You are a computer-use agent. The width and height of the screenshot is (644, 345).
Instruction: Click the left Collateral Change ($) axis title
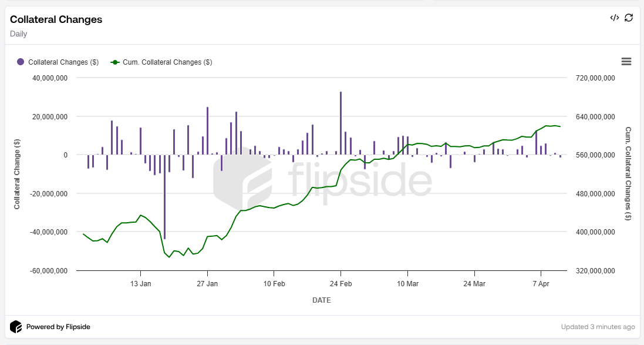tap(17, 174)
